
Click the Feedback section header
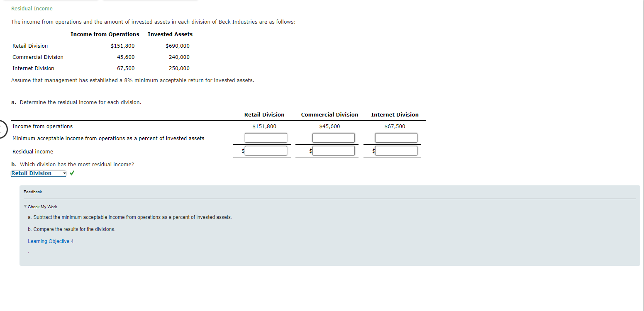(x=32, y=192)
